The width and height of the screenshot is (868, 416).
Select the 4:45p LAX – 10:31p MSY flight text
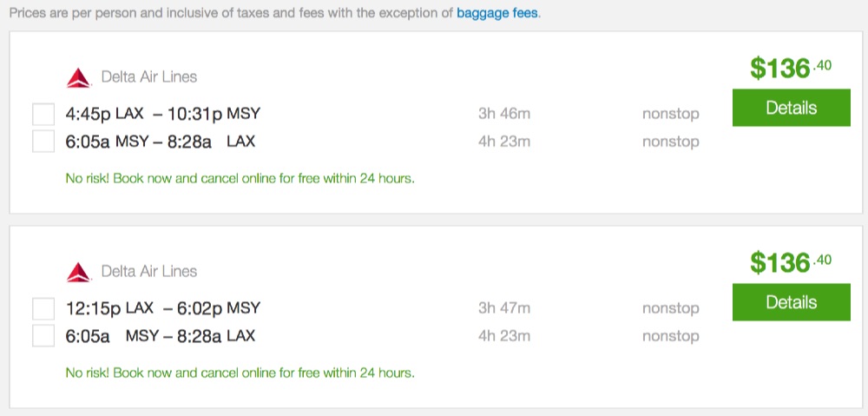pyautogui.click(x=163, y=114)
